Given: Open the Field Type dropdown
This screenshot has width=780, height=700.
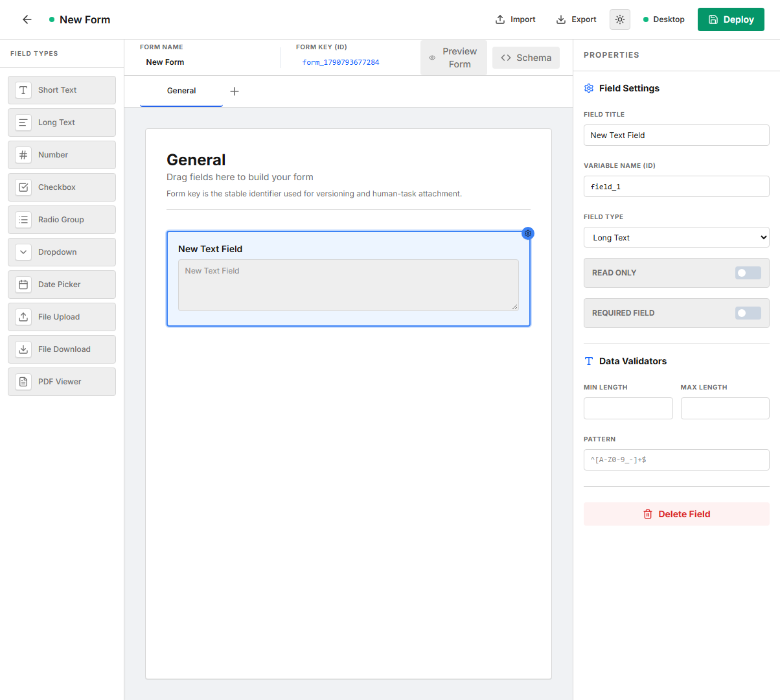Looking at the screenshot, I should tap(676, 237).
